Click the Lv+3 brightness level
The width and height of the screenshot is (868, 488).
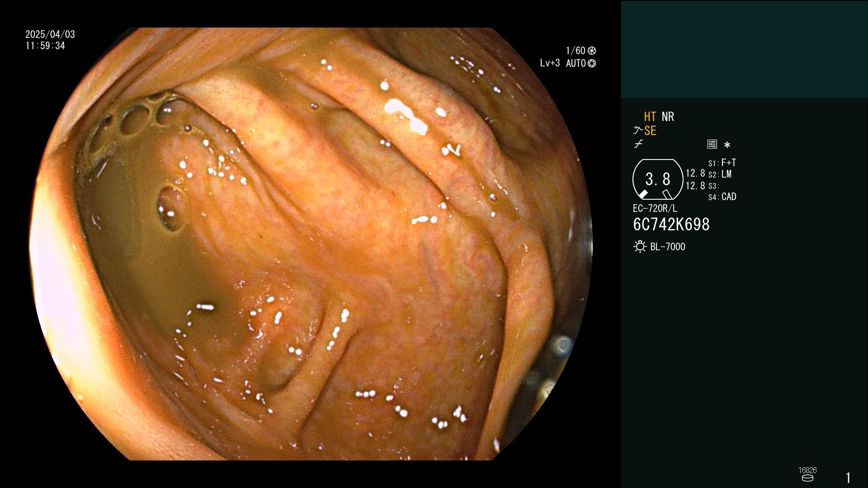pyautogui.click(x=550, y=63)
